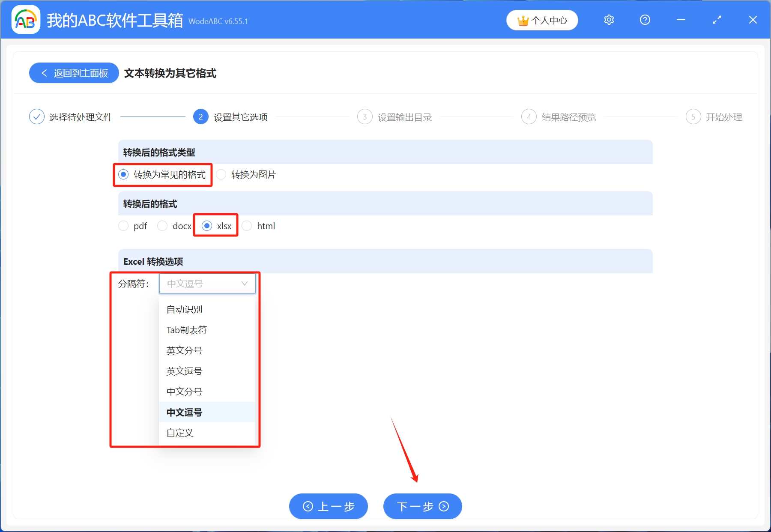Click the 返回到主面板 button
771x532 pixels.
74,73
